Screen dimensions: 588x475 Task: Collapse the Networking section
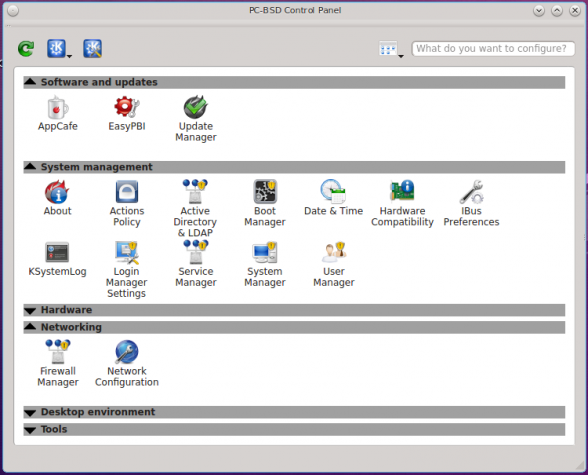click(x=294, y=327)
